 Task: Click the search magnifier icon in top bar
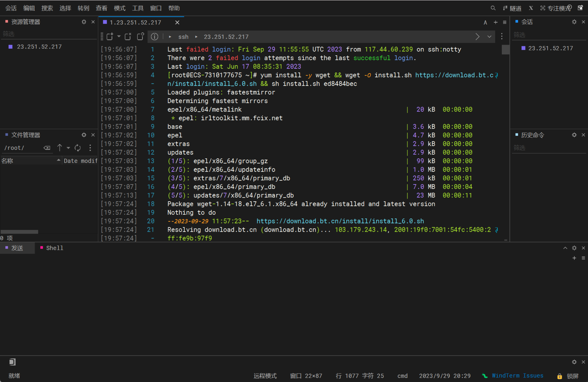[x=493, y=8]
